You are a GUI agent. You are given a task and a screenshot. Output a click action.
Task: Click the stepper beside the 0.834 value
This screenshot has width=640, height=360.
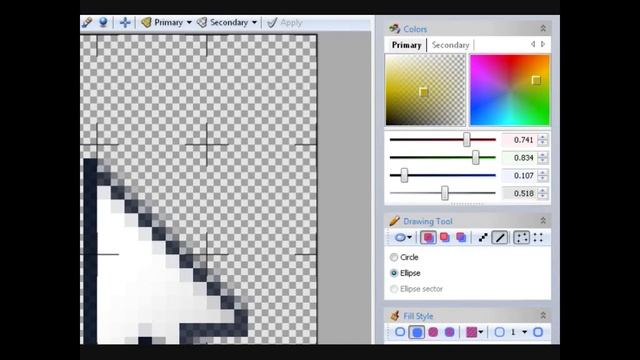point(542,158)
